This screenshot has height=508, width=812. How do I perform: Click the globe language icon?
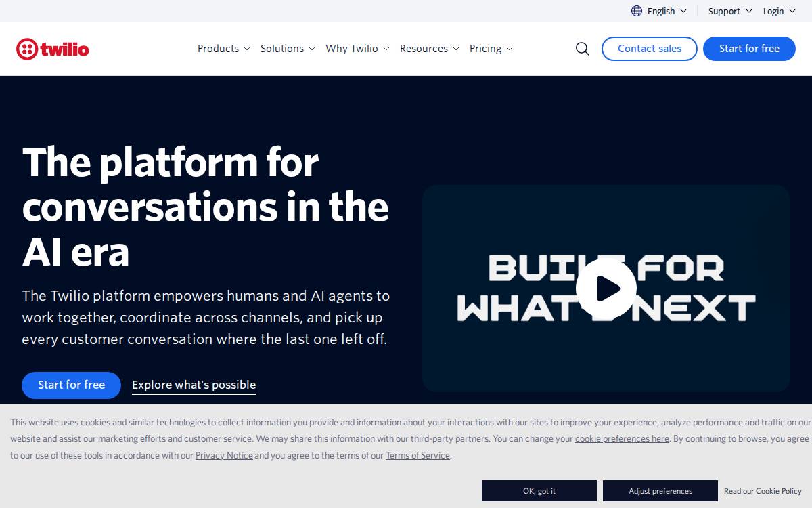[x=637, y=11]
